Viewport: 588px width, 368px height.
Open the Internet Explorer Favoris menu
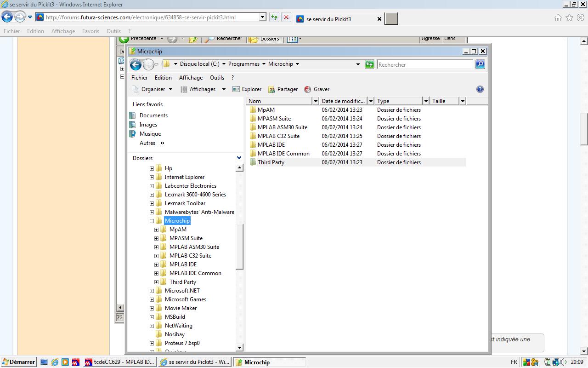pos(90,31)
